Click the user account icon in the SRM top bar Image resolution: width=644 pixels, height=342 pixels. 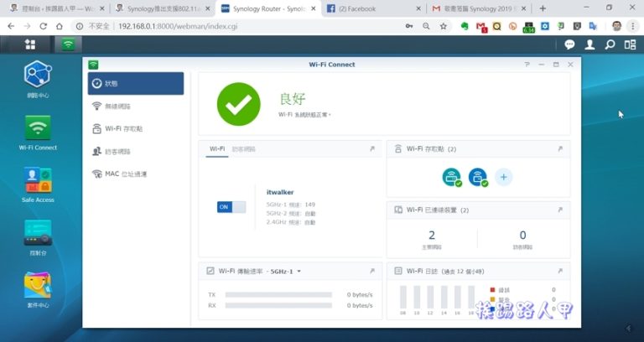click(589, 44)
